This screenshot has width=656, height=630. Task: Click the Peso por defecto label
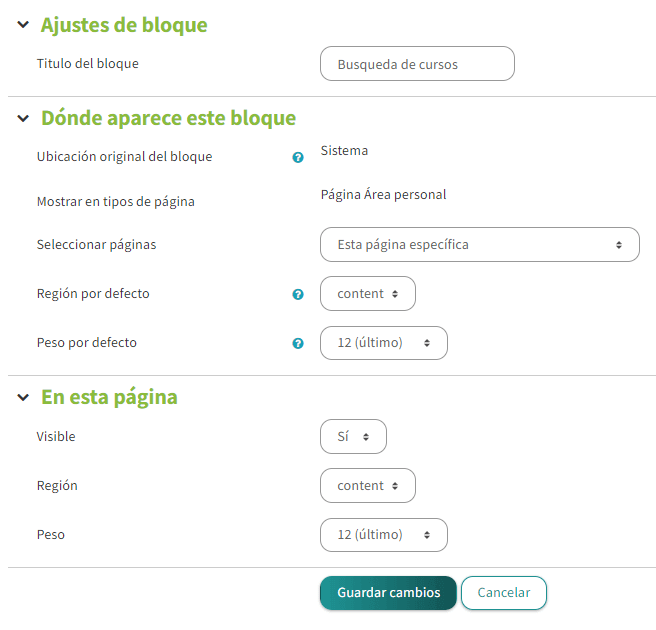87,343
